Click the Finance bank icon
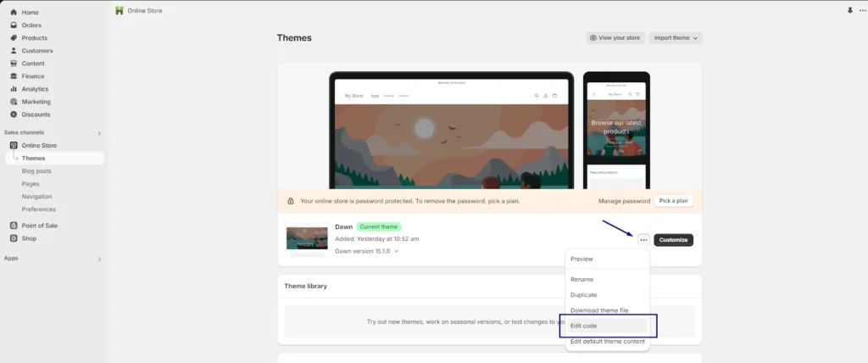Image resolution: width=868 pixels, height=363 pixels. tap(14, 76)
